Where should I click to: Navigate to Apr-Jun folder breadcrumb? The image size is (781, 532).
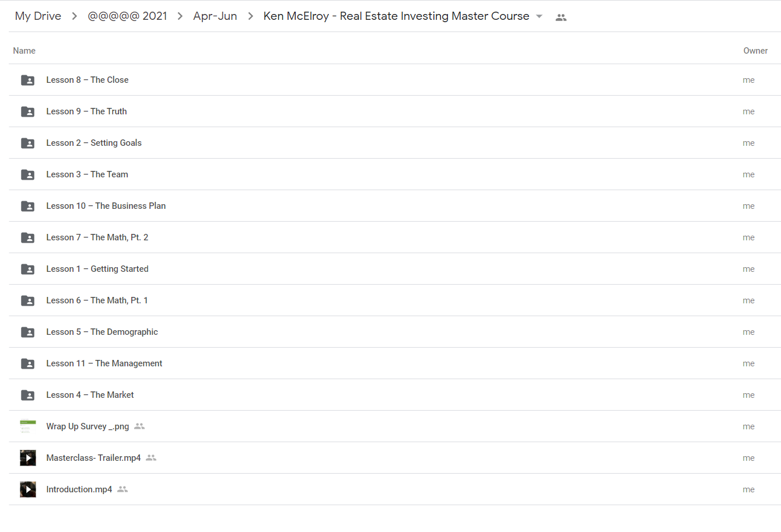[215, 16]
